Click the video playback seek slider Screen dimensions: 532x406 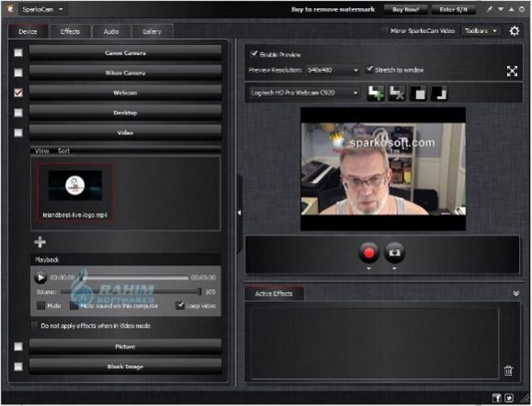(134, 278)
